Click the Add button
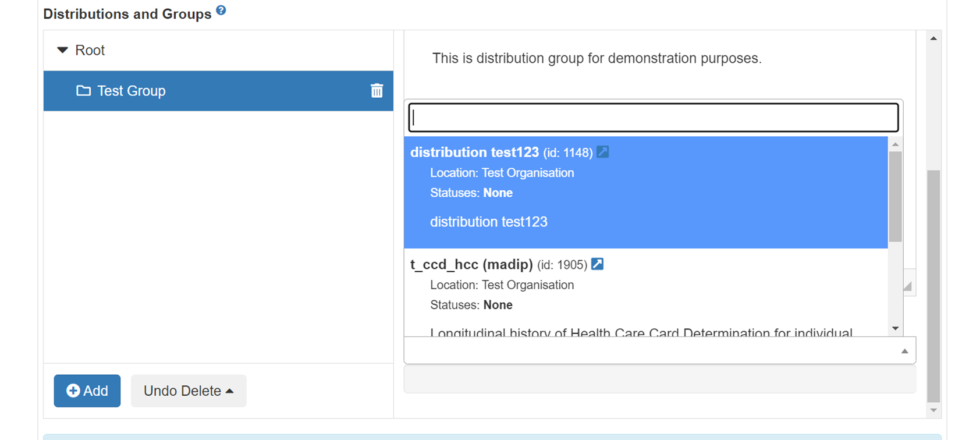 [x=87, y=391]
